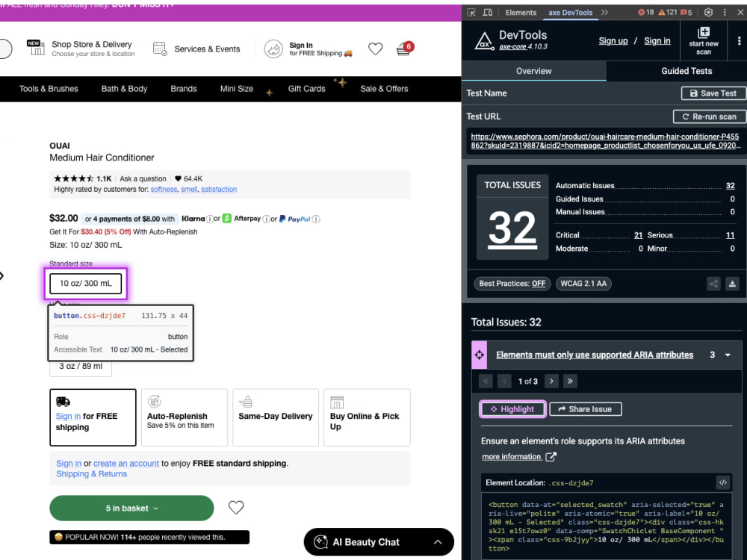Expand the 5 in basket dropdown
The image size is (747, 560).
coord(131,508)
